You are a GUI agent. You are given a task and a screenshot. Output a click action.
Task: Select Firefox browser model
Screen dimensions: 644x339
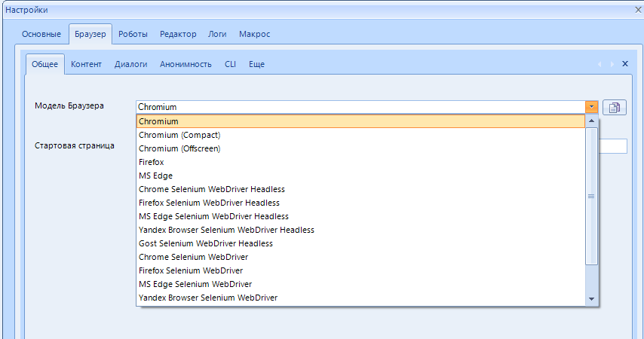pos(360,162)
